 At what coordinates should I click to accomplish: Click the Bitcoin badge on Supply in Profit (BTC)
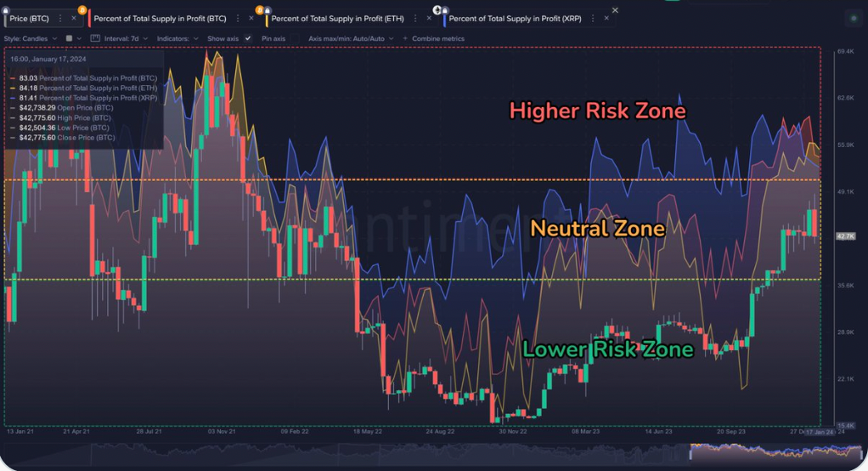pos(259,9)
